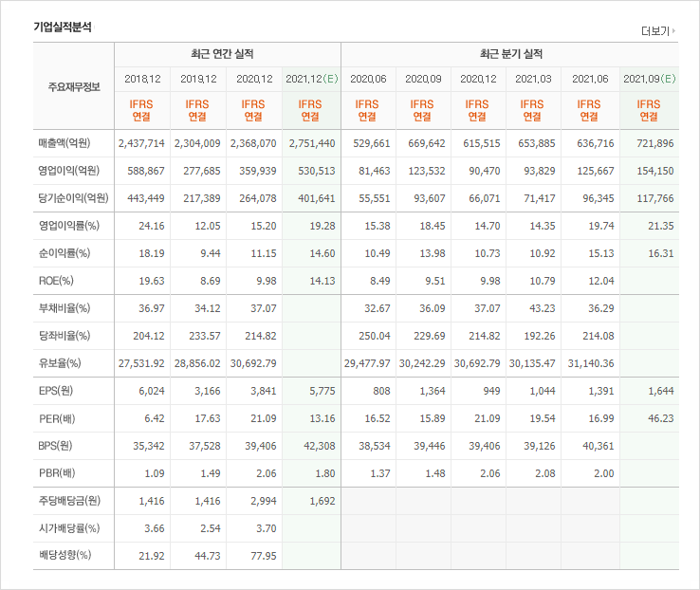700x590 pixels.
Task: Click the ROE(%) row label
Action: [56, 281]
